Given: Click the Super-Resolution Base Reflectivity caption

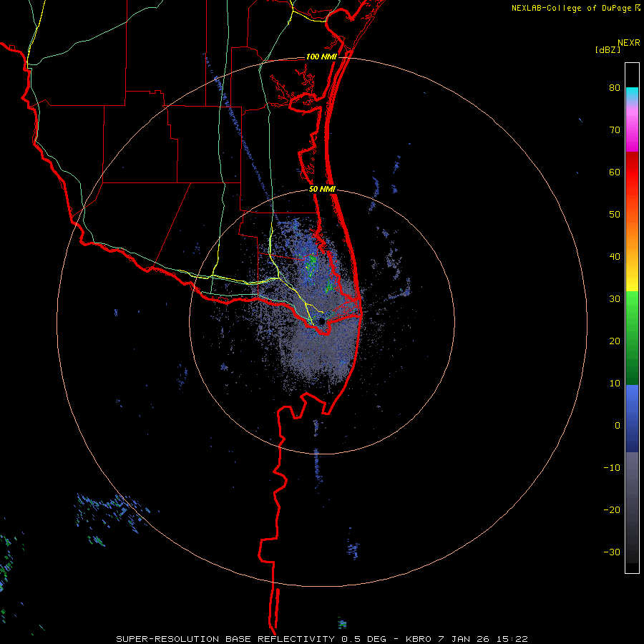Looking at the screenshot, I should [x=225, y=639].
